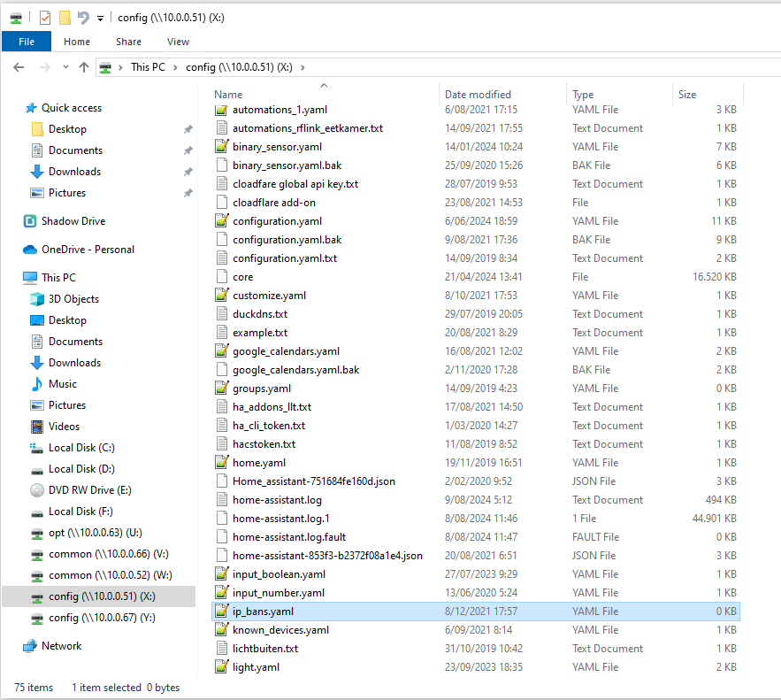781x700 pixels.
Task: Select Shadow Drive in navigation pane
Action: click(x=73, y=221)
